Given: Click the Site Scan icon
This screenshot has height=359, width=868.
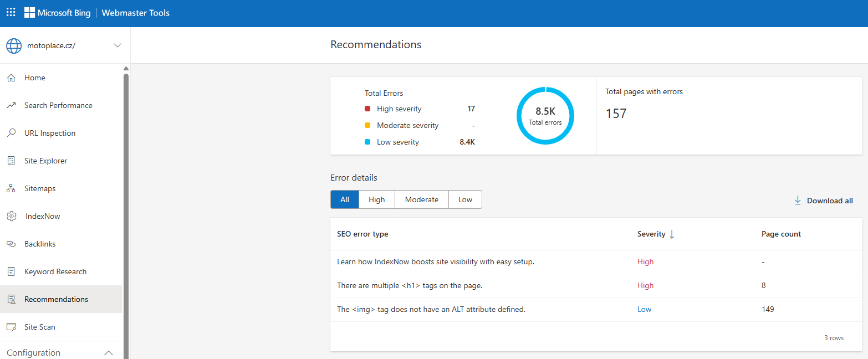Looking at the screenshot, I should point(11,327).
